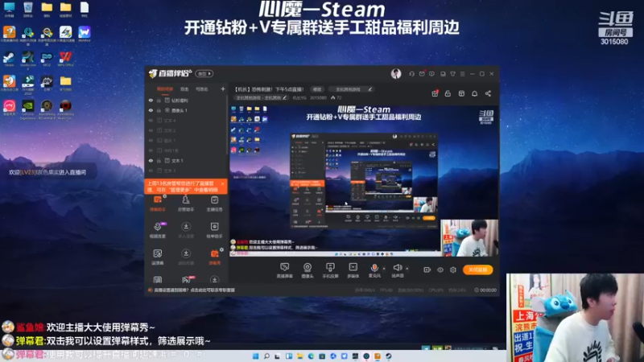644x362 pixels.
Task: Open the skin shirt icon in title bar
Action: (452, 74)
